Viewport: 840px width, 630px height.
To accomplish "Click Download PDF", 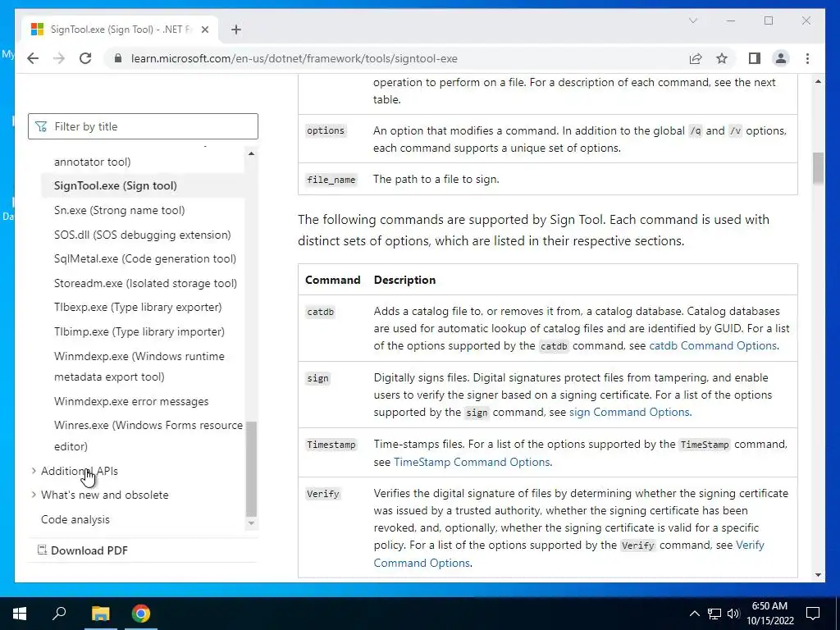I will pos(83,550).
